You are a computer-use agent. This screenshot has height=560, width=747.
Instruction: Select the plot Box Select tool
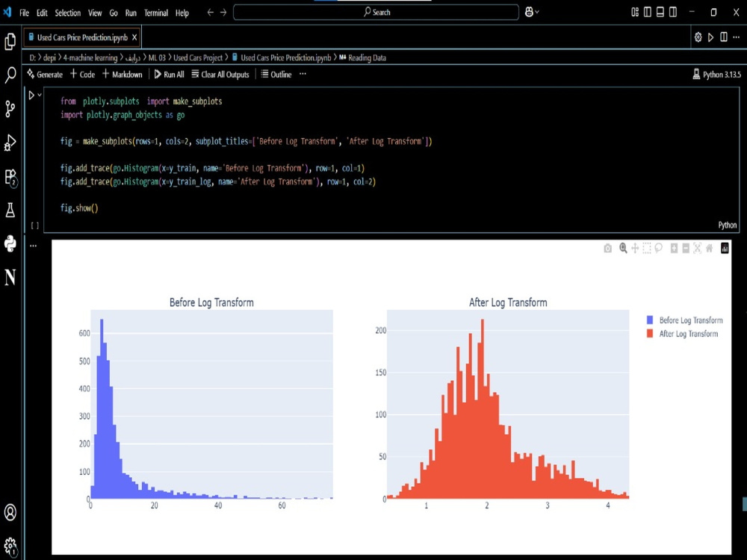point(646,248)
